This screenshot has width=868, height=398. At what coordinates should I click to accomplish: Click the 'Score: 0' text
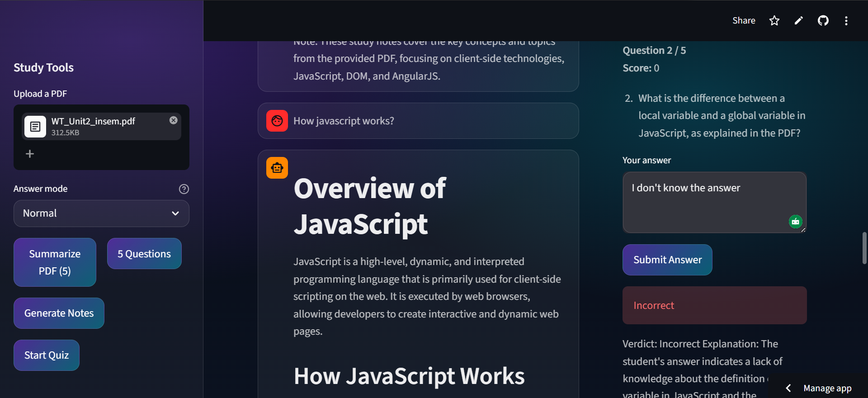[641, 68]
